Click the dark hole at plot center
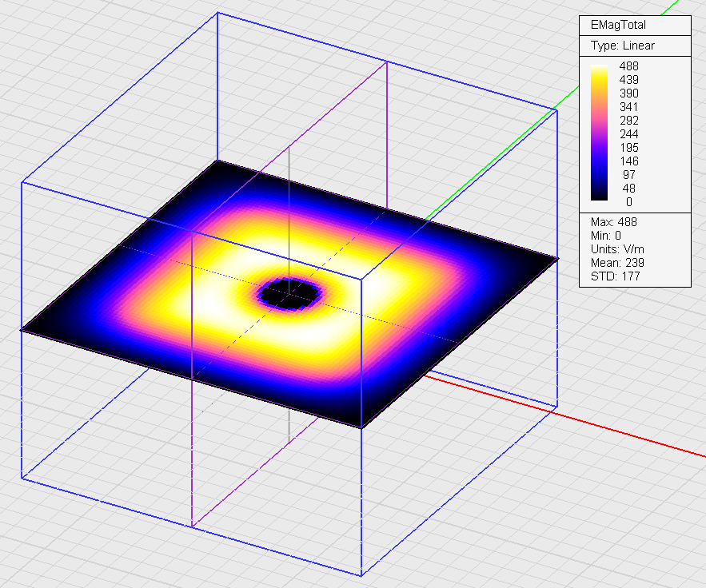 coord(290,294)
